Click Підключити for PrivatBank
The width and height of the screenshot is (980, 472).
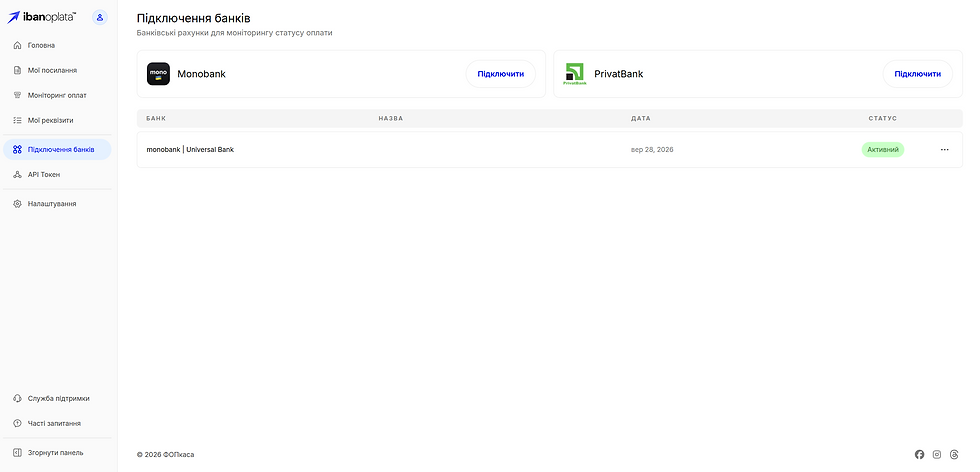coord(918,74)
